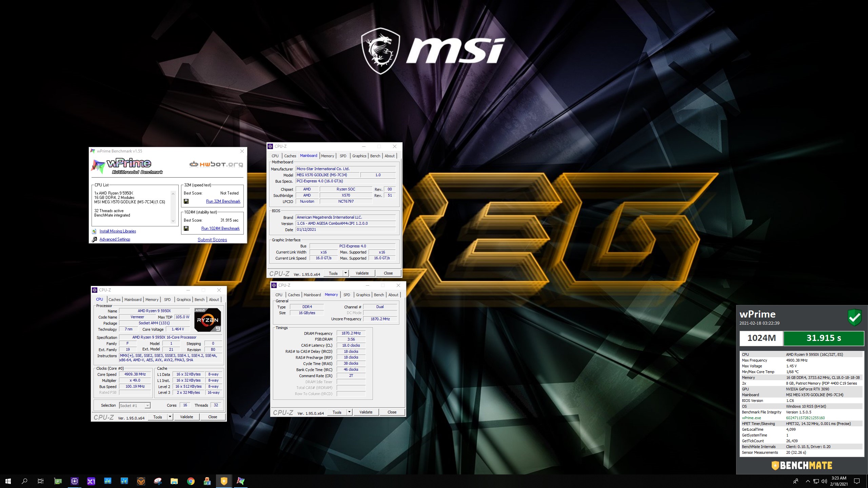This screenshot has width=868, height=488.
Task: Click the HWBOT.org logo in wPrime
Action: (216, 164)
